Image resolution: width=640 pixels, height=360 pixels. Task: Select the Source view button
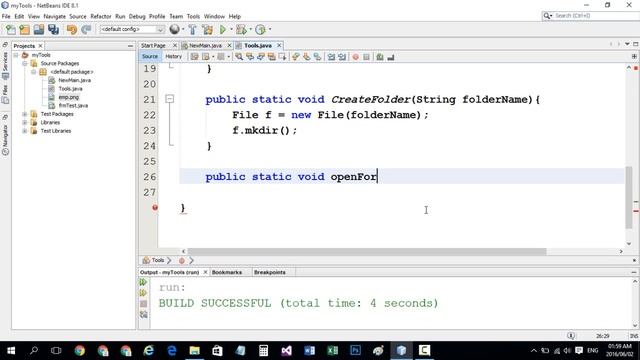pos(150,57)
